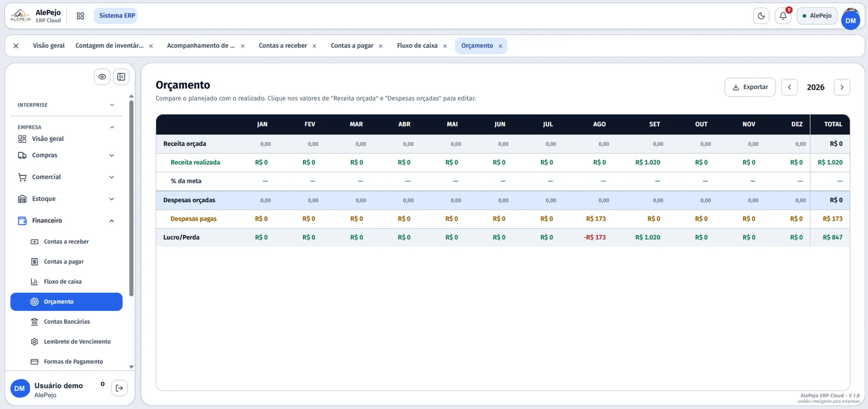Go to previous year
This screenshot has height=409, width=868.
coord(789,87)
